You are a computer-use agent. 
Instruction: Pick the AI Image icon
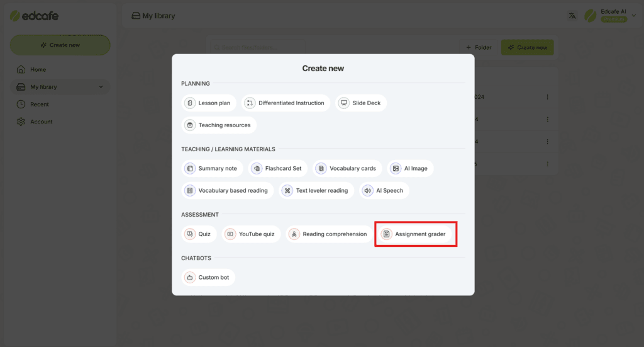pos(396,168)
